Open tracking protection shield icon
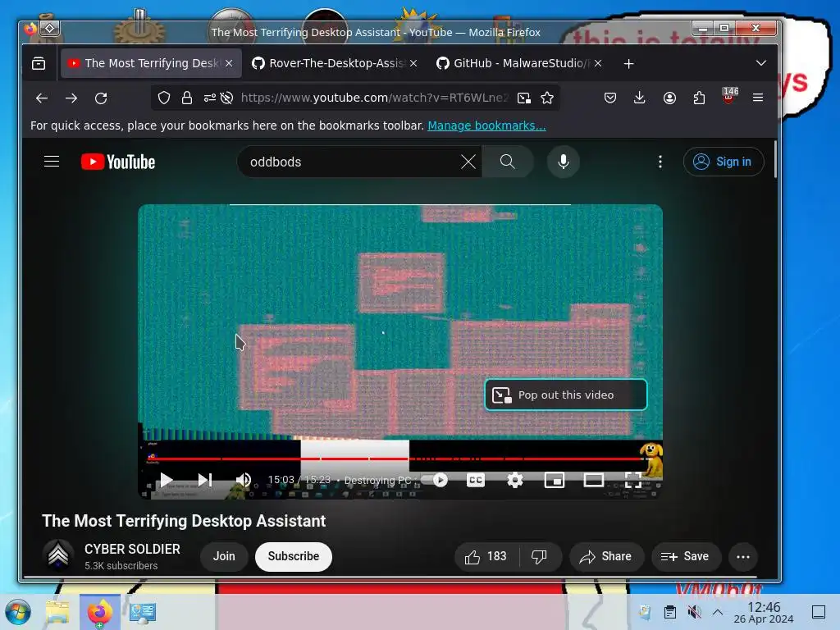840x630 pixels. pyautogui.click(x=164, y=98)
